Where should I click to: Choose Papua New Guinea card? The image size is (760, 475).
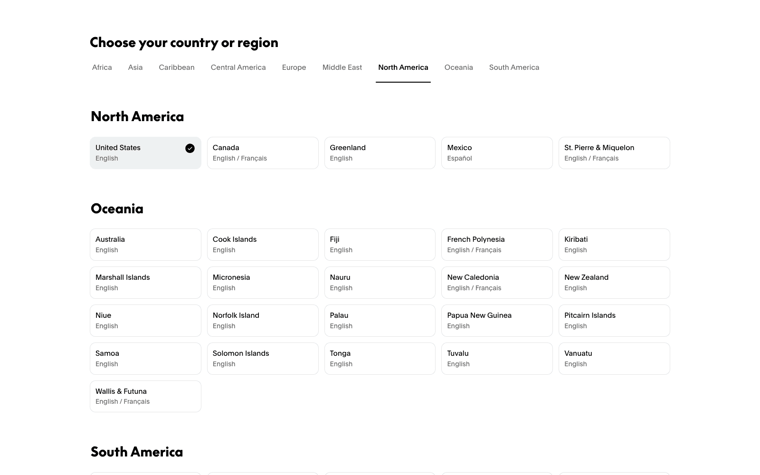tap(497, 320)
